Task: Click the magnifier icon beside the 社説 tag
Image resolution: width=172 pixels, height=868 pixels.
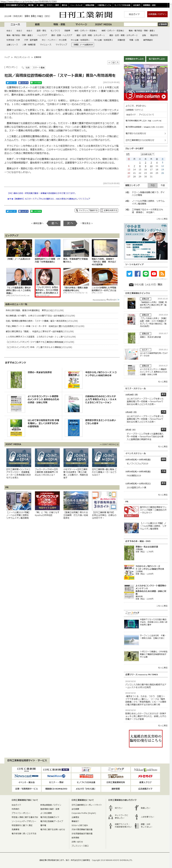Action: (x=22, y=67)
